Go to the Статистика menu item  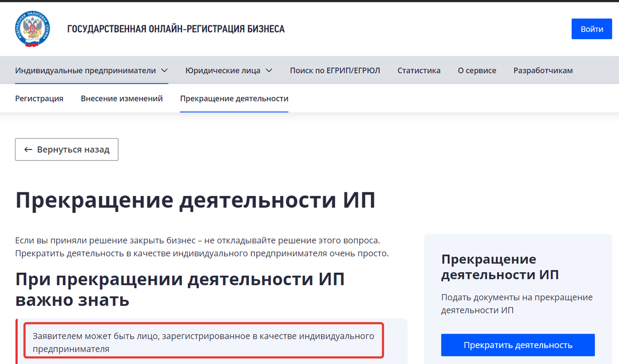(x=419, y=70)
